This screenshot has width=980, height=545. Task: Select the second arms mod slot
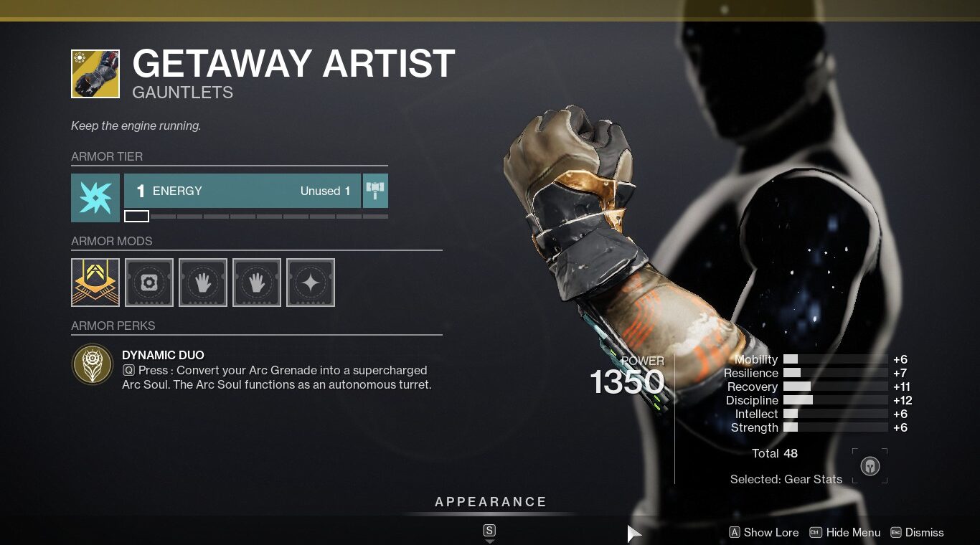pos(257,283)
